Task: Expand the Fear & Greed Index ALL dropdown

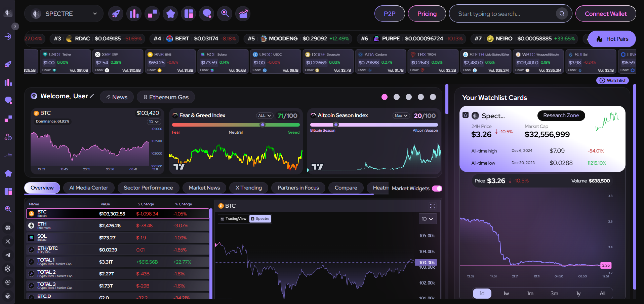Action: [x=265, y=115]
